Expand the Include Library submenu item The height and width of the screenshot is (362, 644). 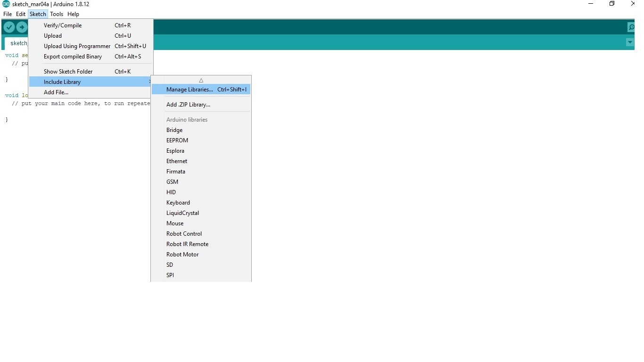pos(91,82)
